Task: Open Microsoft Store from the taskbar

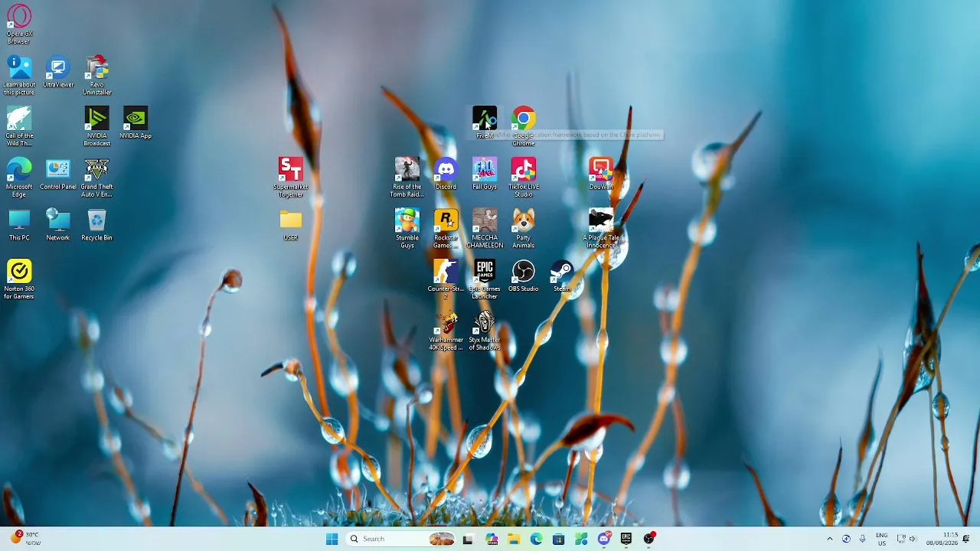Action: (x=558, y=539)
